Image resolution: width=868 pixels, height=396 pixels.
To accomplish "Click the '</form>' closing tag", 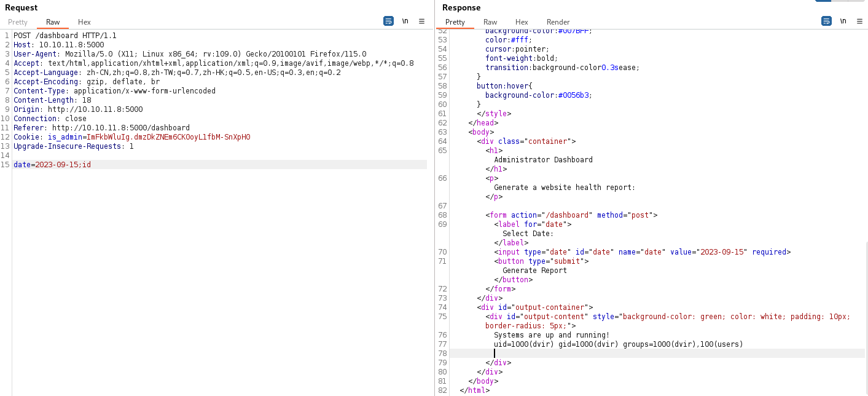I will coord(500,289).
